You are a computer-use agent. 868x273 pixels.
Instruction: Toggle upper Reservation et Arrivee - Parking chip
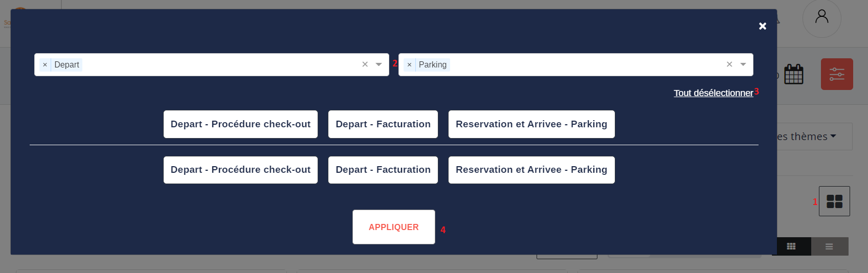tap(531, 124)
